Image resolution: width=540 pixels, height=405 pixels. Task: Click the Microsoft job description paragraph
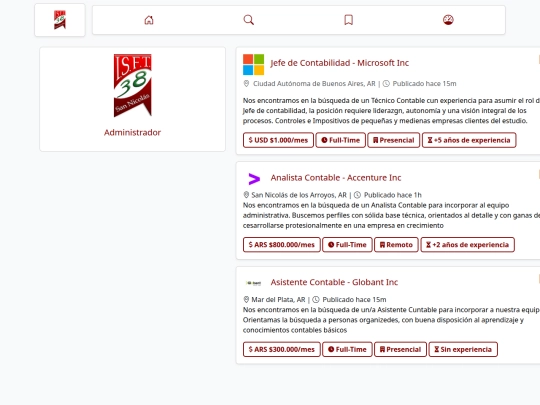(391, 111)
